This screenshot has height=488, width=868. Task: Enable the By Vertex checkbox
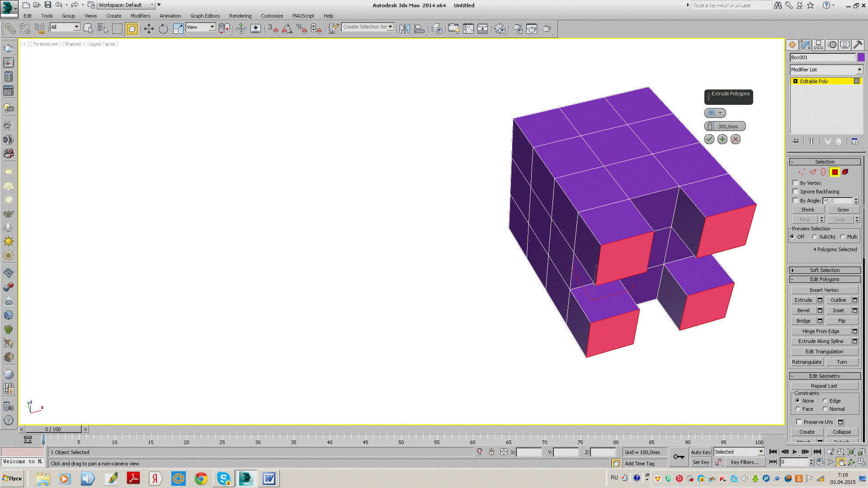coord(796,183)
